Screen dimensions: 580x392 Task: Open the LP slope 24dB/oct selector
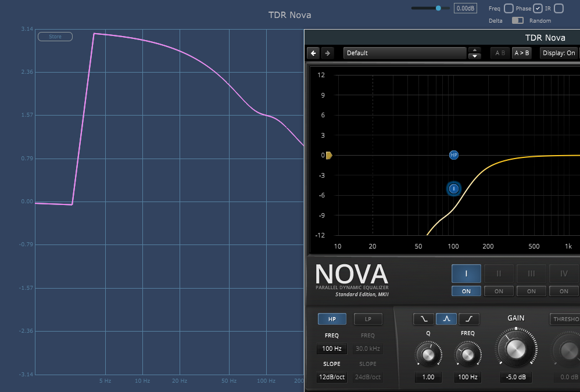[x=368, y=377]
